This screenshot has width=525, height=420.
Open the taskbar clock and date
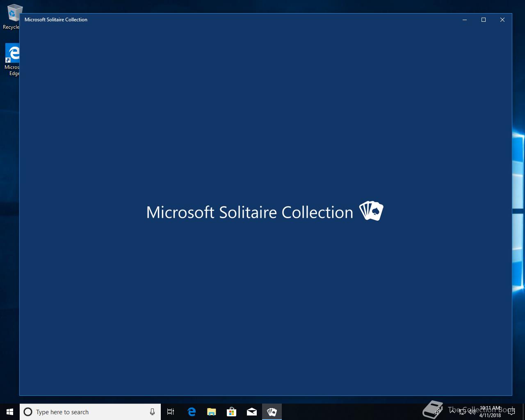tap(490, 412)
